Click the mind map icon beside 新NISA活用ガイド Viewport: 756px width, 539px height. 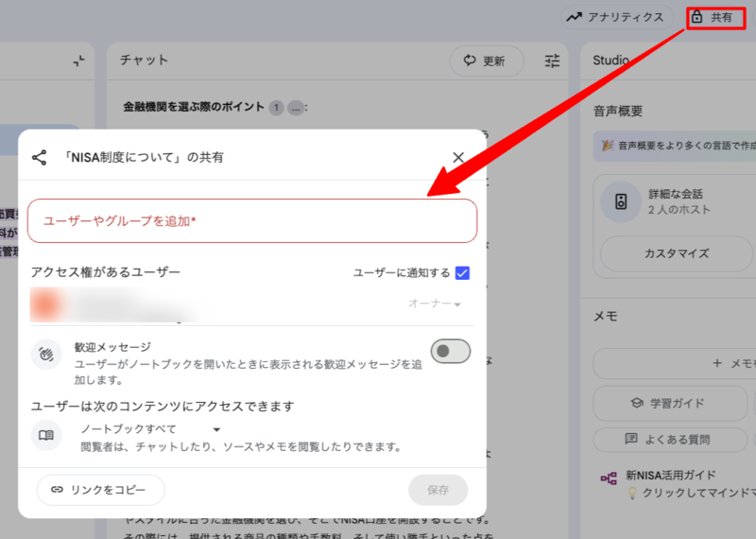(x=609, y=478)
